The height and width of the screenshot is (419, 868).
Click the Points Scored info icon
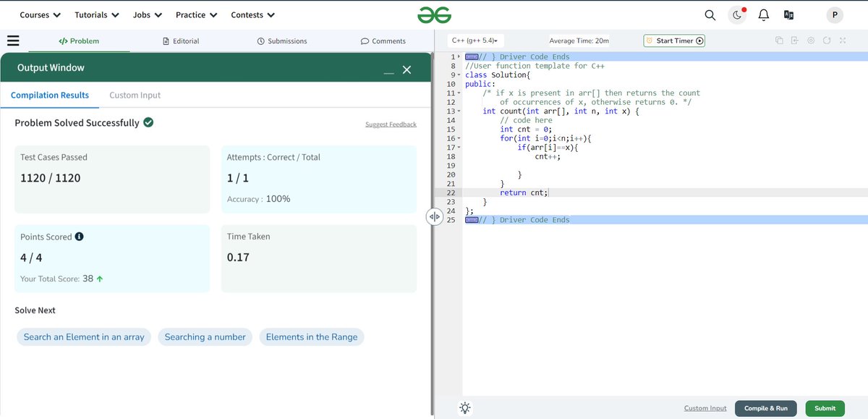pos(79,237)
